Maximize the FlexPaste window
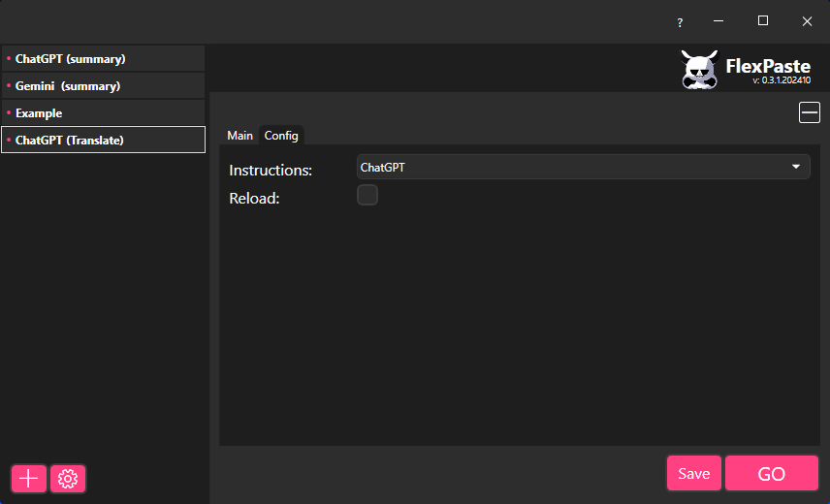This screenshot has height=504, width=830. [x=763, y=21]
